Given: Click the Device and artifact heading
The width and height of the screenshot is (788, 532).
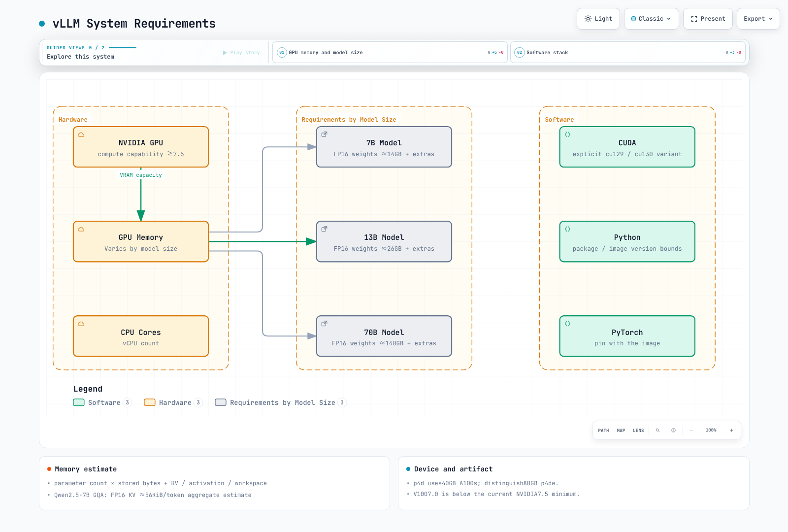Looking at the screenshot, I should pos(453,469).
